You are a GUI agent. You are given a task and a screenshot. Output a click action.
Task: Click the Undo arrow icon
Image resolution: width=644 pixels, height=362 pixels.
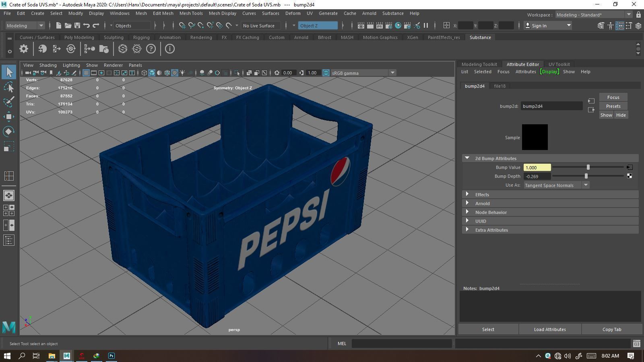87,25
